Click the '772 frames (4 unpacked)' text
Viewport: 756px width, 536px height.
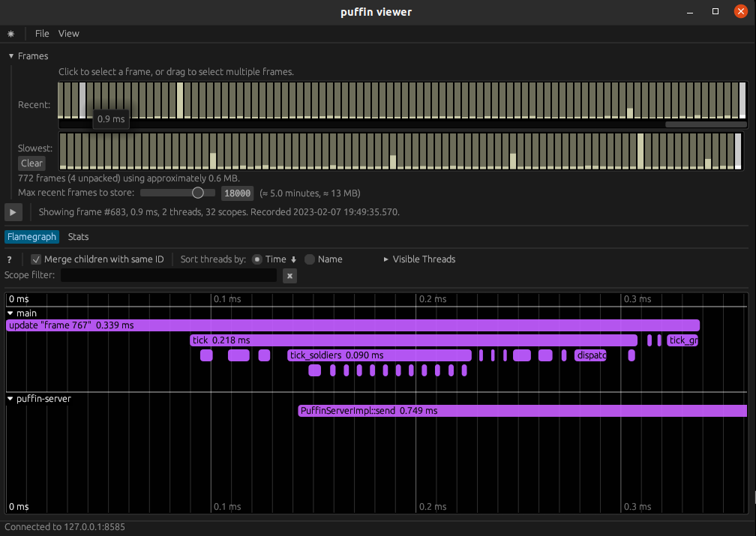click(129, 178)
